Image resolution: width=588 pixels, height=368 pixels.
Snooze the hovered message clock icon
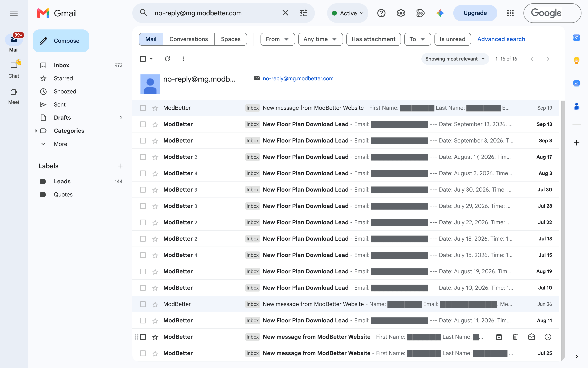[548, 337]
